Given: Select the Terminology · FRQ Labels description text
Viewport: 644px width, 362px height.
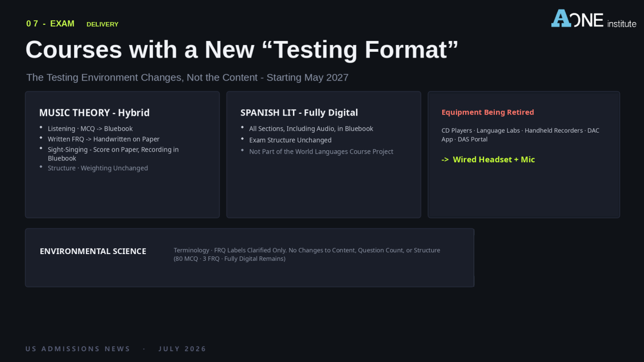Looking at the screenshot, I should [307, 255].
